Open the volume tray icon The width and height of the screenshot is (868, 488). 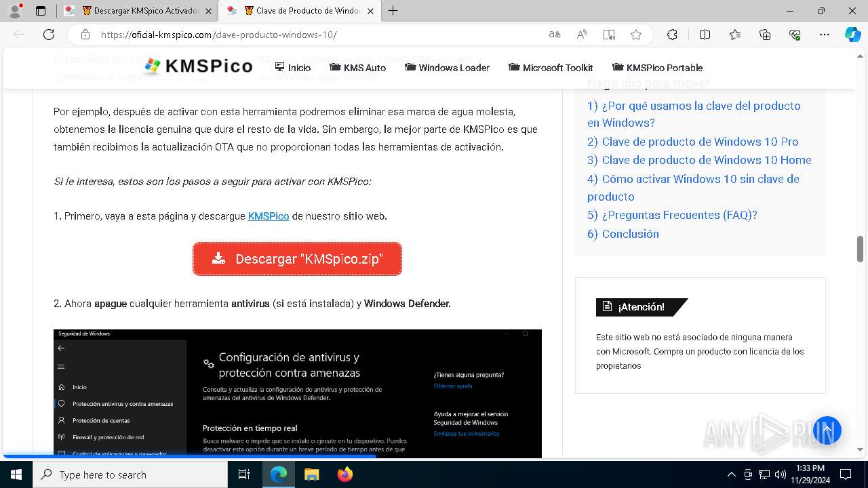pyautogui.click(x=781, y=474)
